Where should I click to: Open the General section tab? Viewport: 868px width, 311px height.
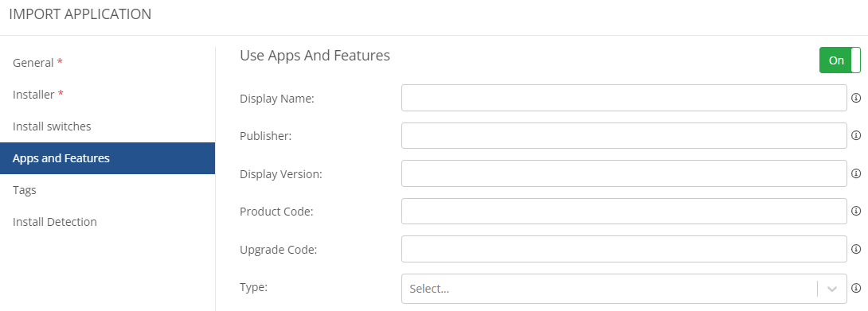point(108,63)
